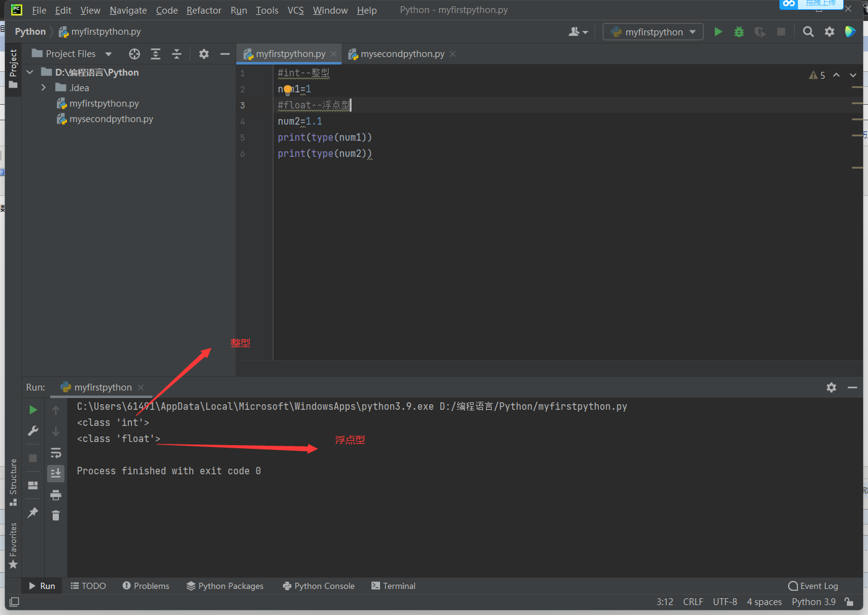This screenshot has height=615, width=868.
Task: Hide the Run panel with minus icon
Action: [x=852, y=387]
